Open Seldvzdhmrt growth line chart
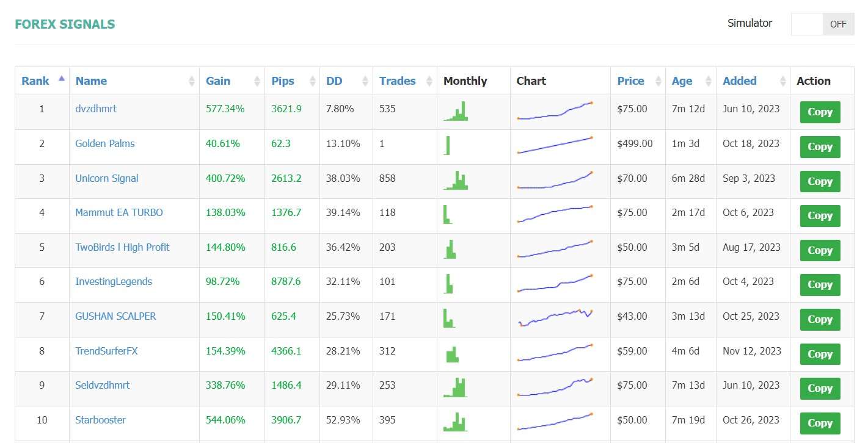The width and height of the screenshot is (868, 443). [x=555, y=387]
